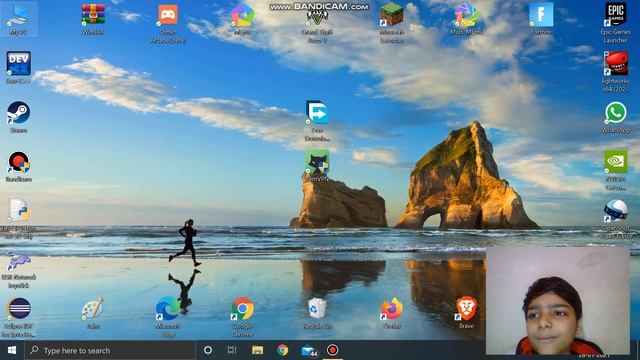Open the Brave browser desktop shortcut
640x360 pixels.
pyautogui.click(x=467, y=313)
